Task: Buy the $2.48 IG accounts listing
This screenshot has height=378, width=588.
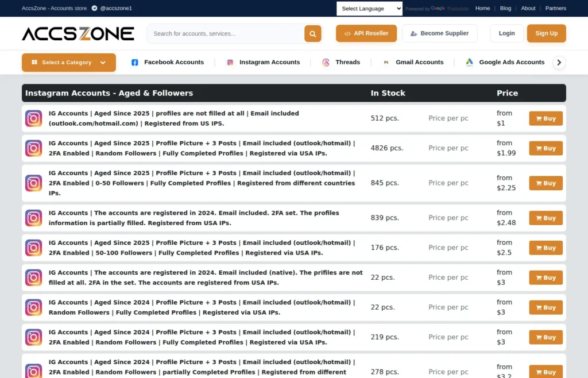Action: [546, 218]
